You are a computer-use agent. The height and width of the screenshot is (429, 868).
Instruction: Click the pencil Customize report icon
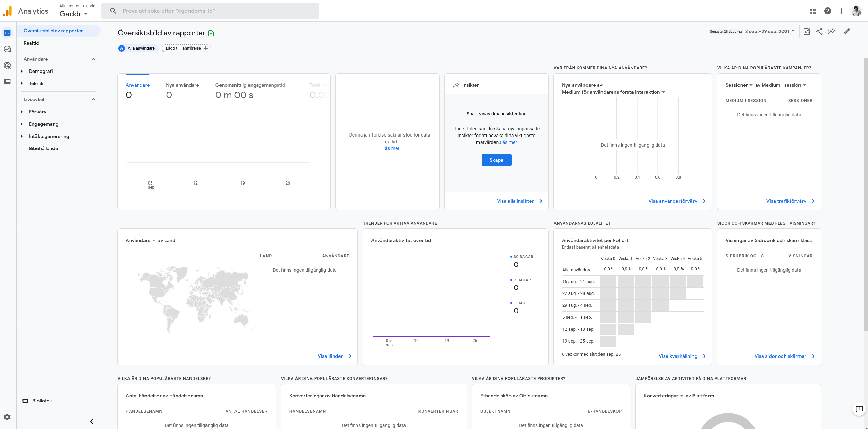pyautogui.click(x=847, y=31)
